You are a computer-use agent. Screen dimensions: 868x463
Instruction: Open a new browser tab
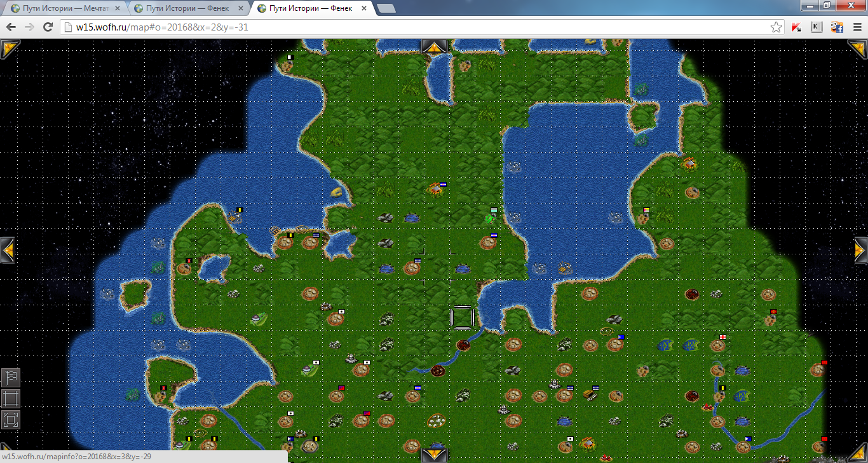pos(386,8)
